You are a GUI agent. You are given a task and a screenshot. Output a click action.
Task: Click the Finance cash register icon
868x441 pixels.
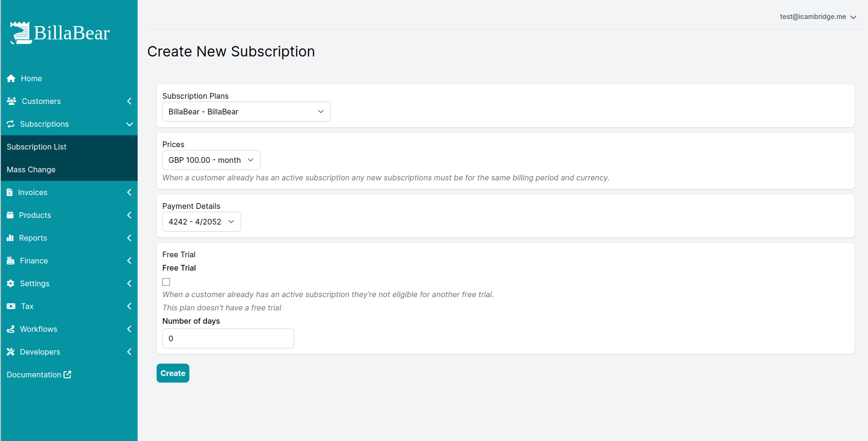coord(10,261)
